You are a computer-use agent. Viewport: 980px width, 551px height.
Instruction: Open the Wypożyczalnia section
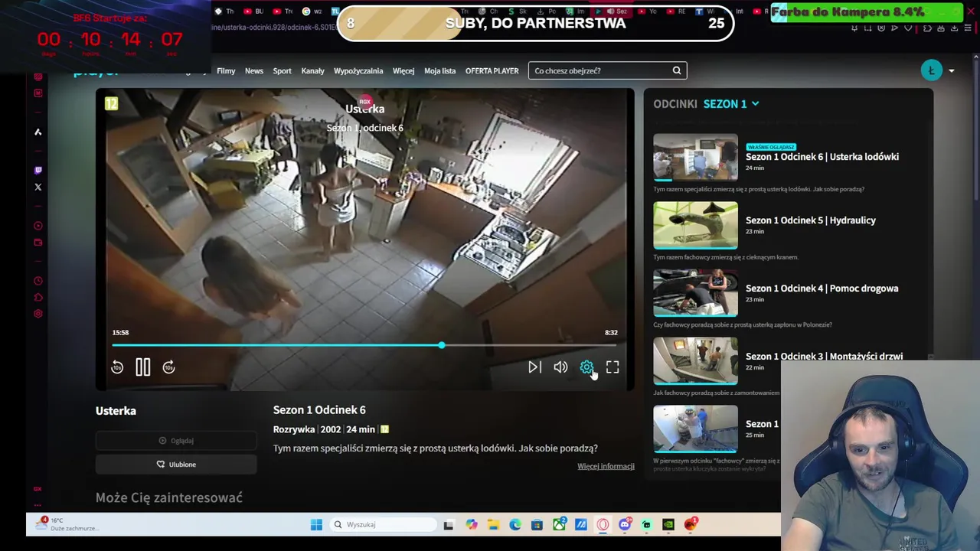(358, 70)
